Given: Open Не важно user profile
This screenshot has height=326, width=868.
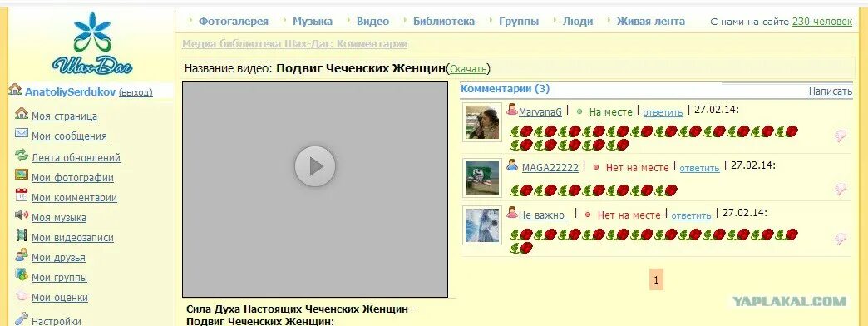Looking at the screenshot, I should pos(543,215).
